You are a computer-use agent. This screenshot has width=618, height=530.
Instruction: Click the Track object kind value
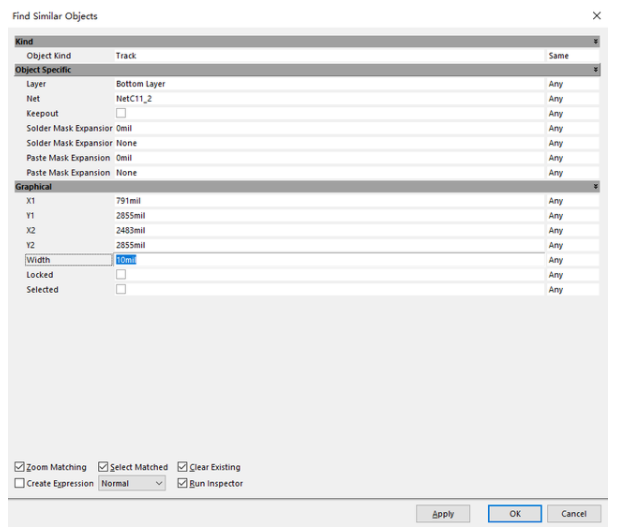pos(329,56)
